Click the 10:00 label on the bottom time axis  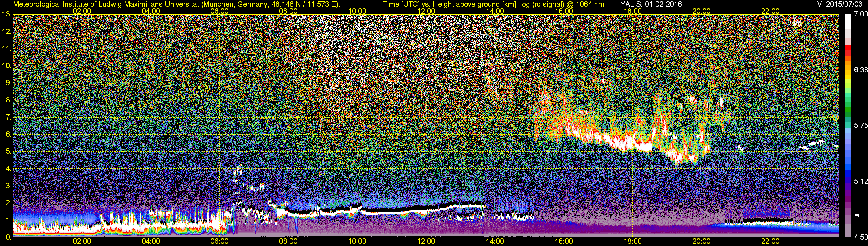[x=357, y=241]
